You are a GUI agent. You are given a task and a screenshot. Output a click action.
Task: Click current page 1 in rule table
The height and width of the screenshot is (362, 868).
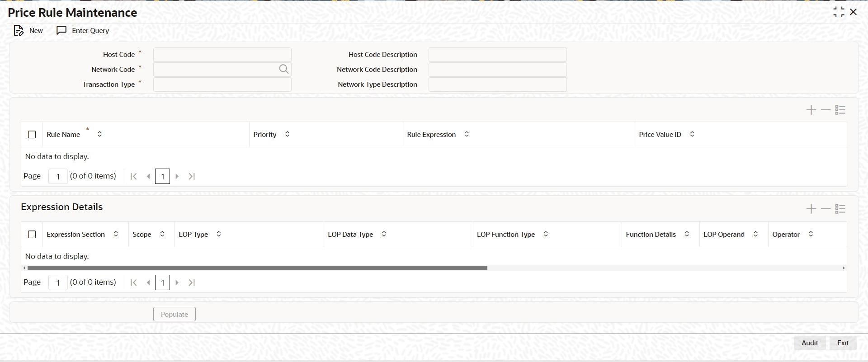point(162,176)
